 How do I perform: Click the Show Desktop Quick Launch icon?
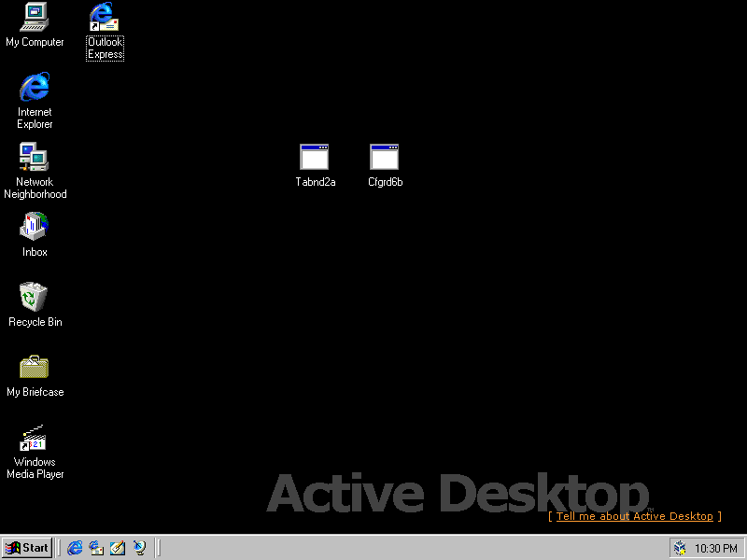point(118,548)
